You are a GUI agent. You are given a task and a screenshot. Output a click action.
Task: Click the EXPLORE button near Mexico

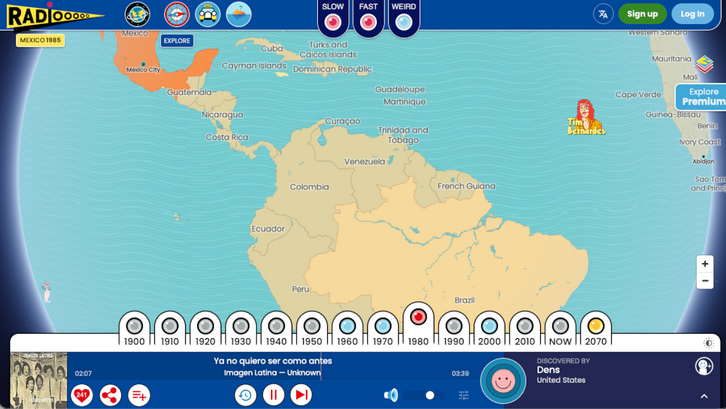[176, 41]
